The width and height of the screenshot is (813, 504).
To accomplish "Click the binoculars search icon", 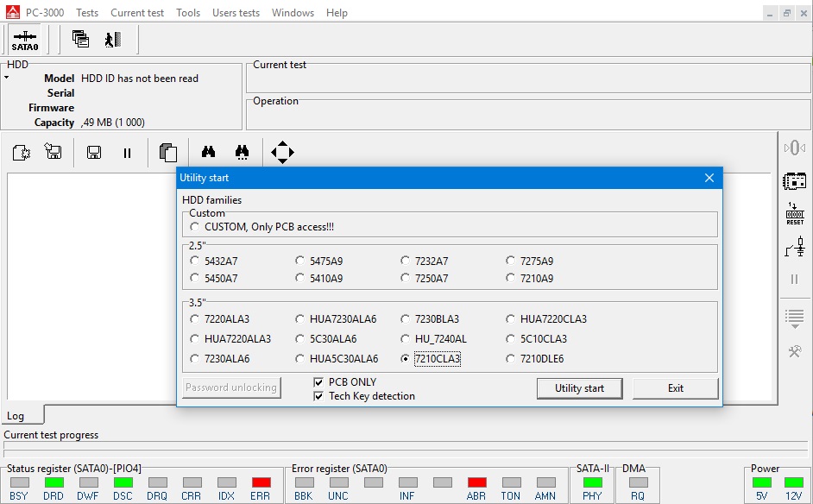I will pos(208,153).
